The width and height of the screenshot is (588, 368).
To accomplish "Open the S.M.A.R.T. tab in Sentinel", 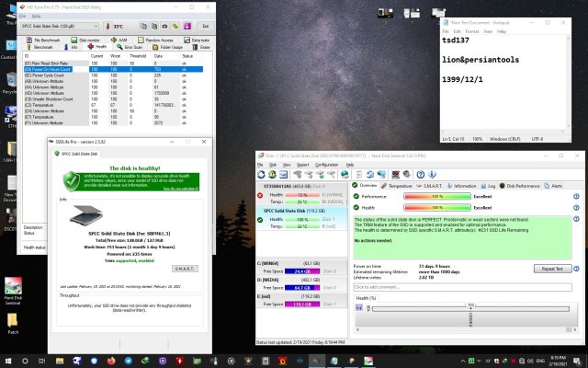I will pyautogui.click(x=431, y=185).
